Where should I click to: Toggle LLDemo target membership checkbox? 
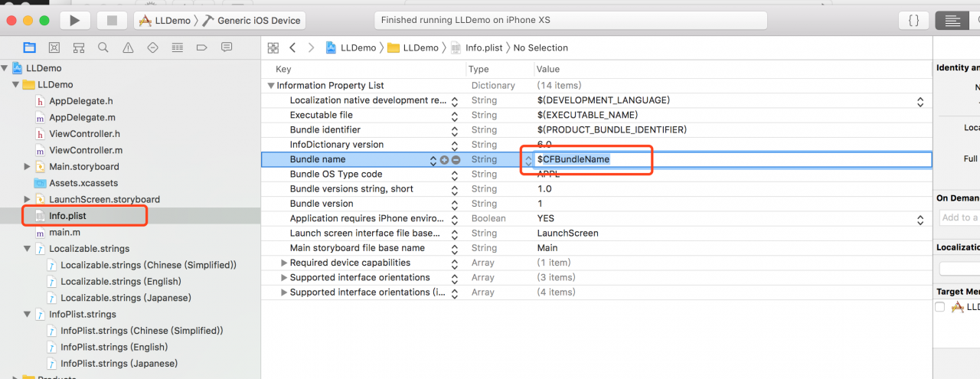(940, 307)
